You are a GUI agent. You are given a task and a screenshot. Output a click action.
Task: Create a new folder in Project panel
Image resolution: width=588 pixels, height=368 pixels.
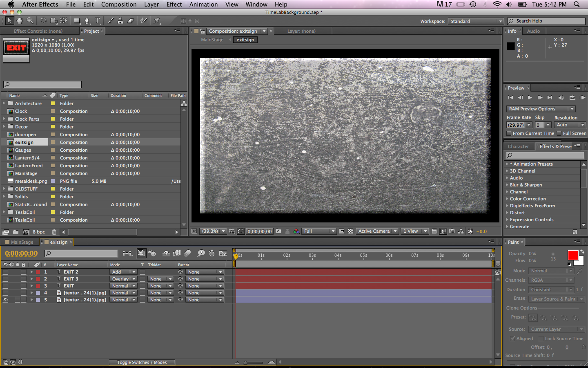click(16, 232)
